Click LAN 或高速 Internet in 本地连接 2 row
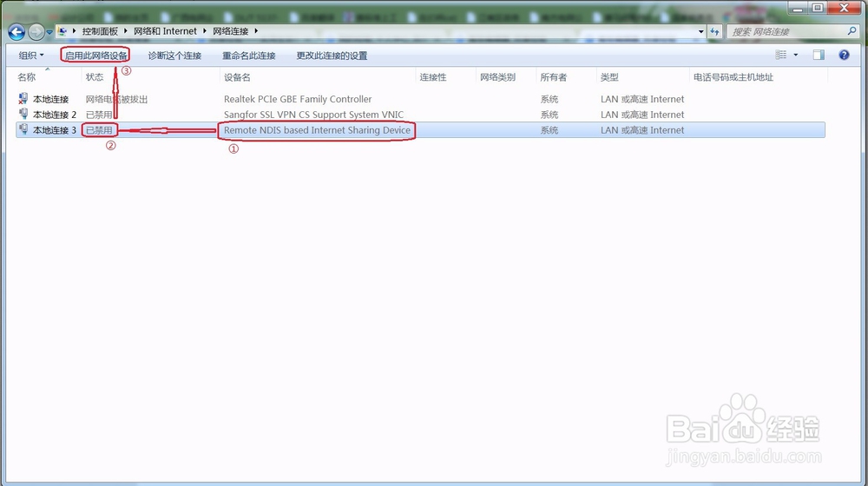868x486 pixels. coord(642,115)
